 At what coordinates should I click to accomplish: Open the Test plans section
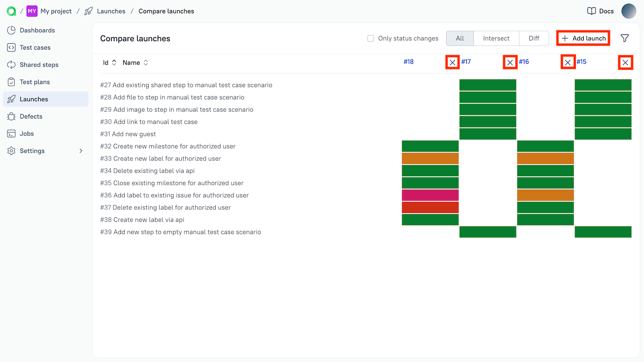[34, 82]
